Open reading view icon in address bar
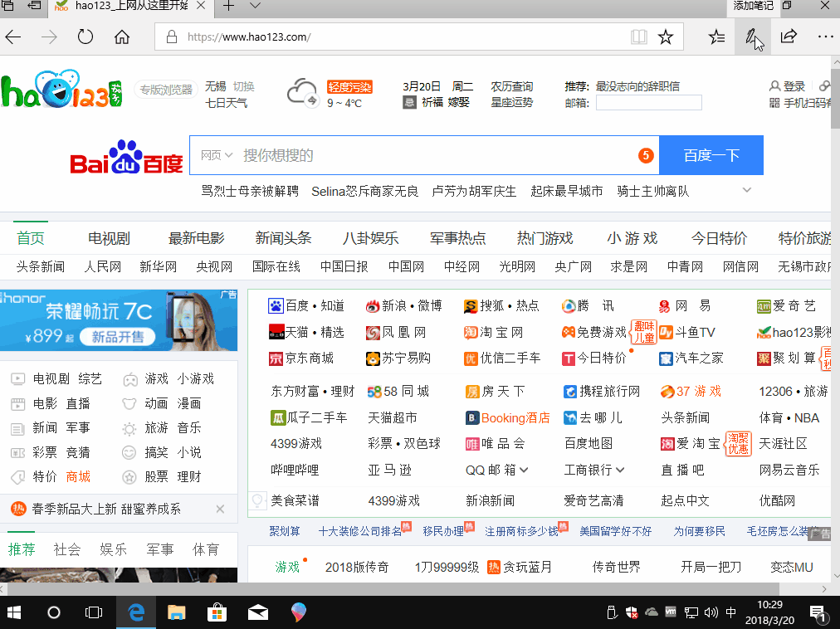The width and height of the screenshot is (840, 629). (638, 37)
